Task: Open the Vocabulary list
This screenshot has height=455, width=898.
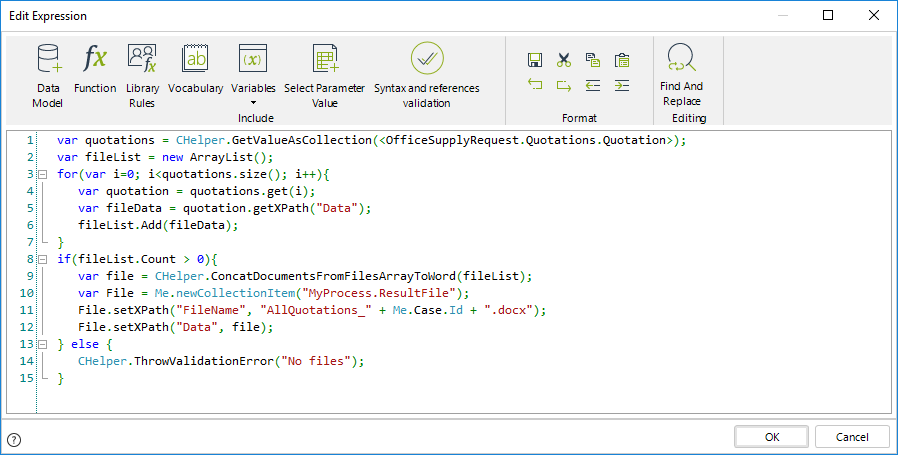Action: coord(195,69)
